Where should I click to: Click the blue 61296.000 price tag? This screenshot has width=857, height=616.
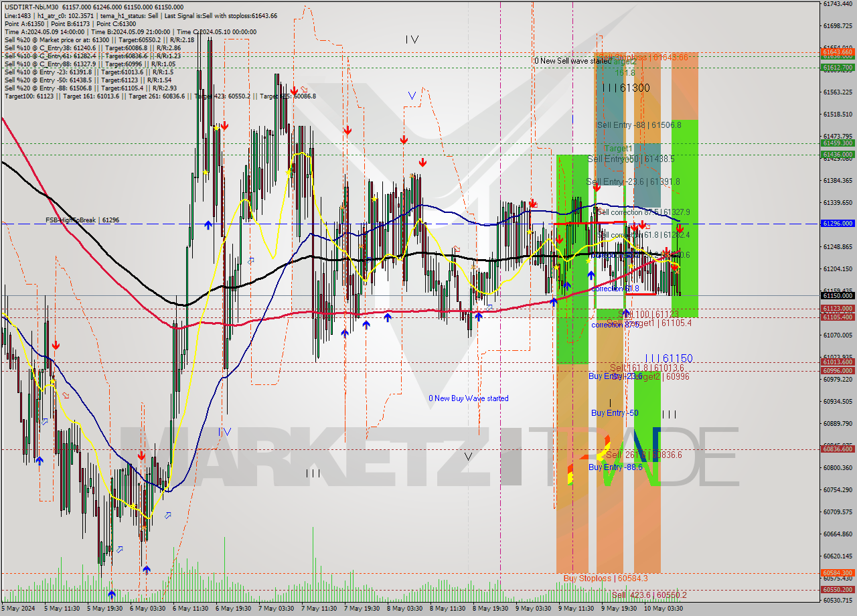click(838, 223)
